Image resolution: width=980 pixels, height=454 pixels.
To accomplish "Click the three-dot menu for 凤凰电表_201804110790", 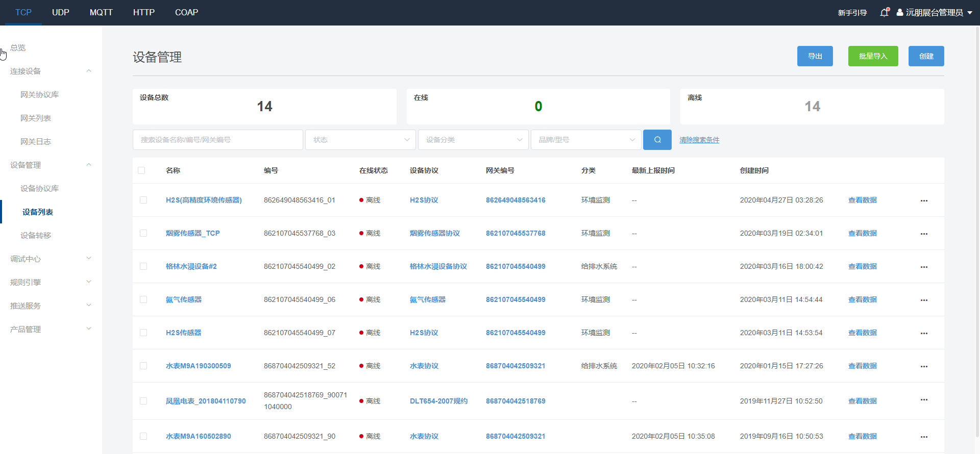I will tap(924, 400).
